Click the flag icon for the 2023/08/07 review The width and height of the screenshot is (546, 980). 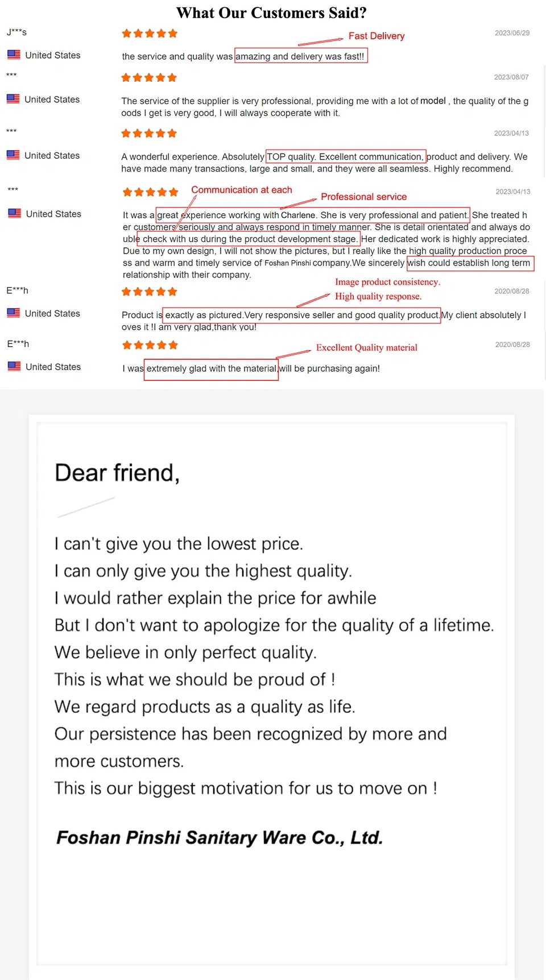point(13,99)
